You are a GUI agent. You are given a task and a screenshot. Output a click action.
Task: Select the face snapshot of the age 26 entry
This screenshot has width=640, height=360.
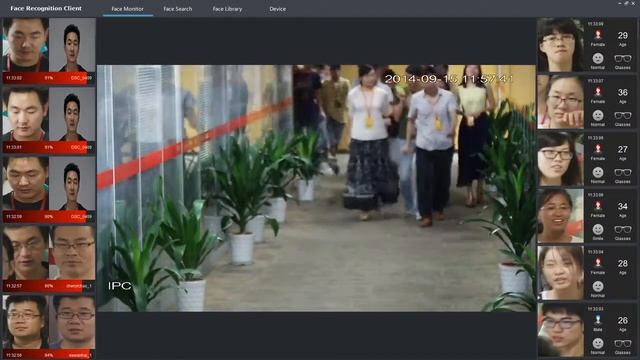coord(560,330)
